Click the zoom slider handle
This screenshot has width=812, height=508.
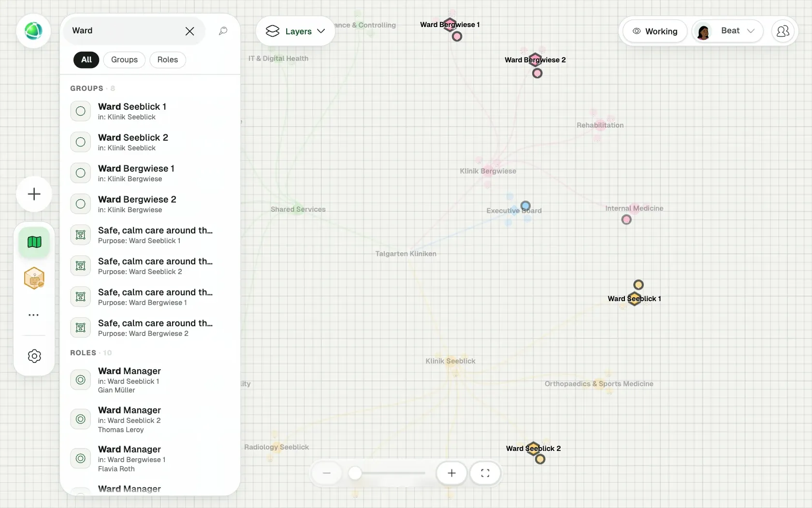pos(355,473)
